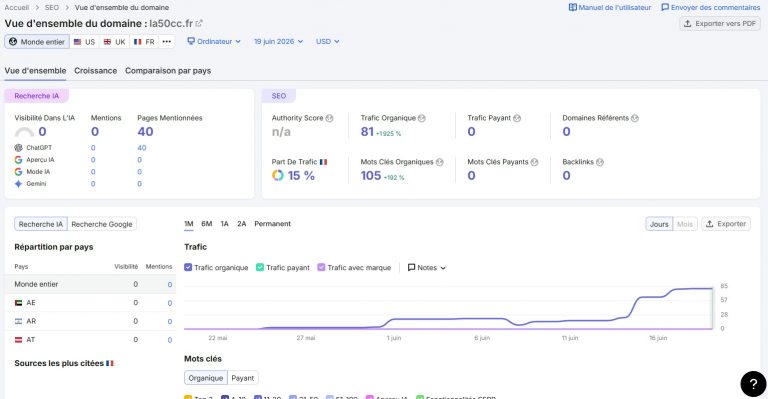
Task: Click the info icon next to Mots Clés Payants
Action: [x=534, y=162]
